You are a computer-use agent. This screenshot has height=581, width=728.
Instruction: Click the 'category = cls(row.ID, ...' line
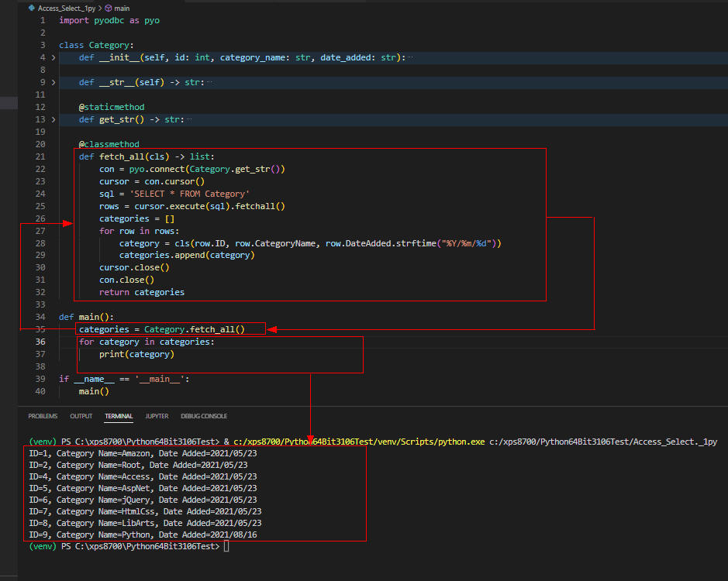310,243
